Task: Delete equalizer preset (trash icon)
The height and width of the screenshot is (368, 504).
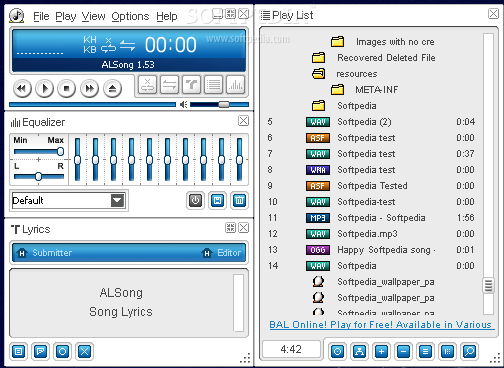Action: tap(239, 201)
